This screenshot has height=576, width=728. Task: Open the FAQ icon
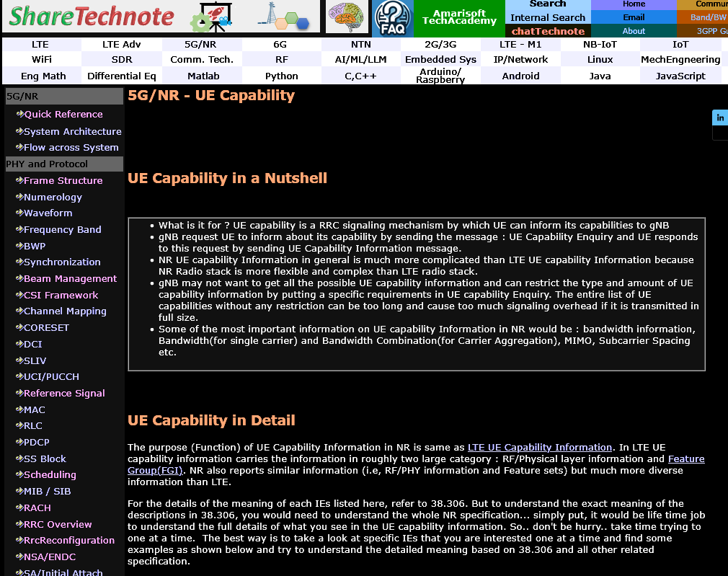[x=393, y=18]
